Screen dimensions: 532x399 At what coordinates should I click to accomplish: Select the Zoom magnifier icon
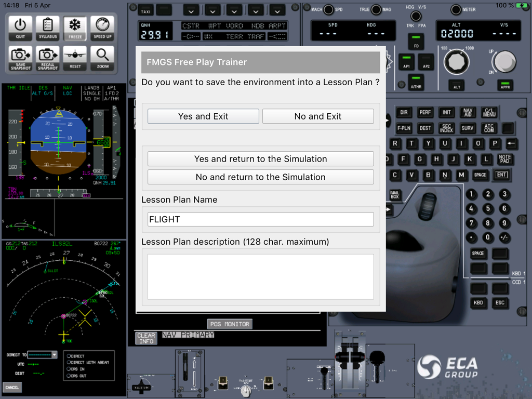[102, 58]
